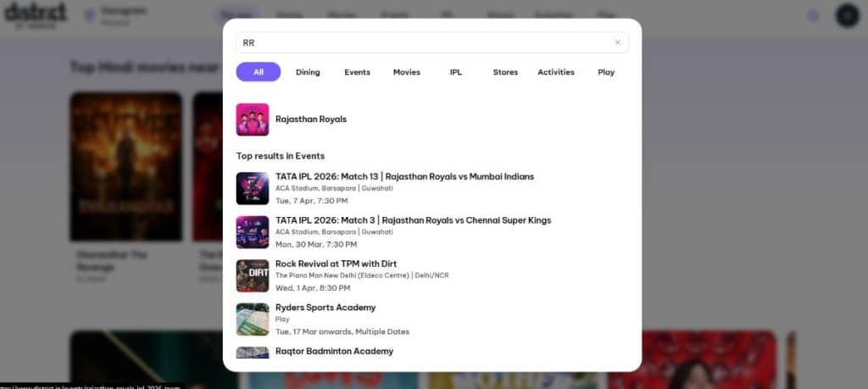Open the Rajasthan Royals team thumbnail
The height and width of the screenshot is (389, 868).
tap(253, 119)
